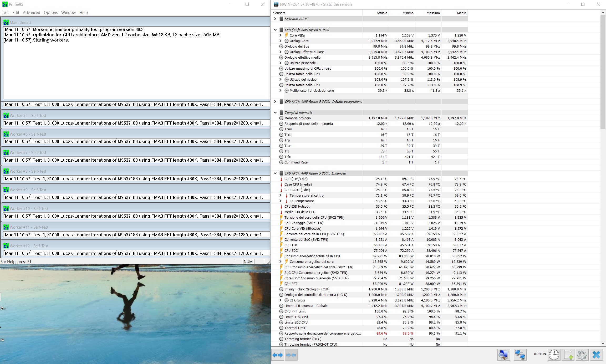The height and width of the screenshot is (364, 606).
Task: Click the Worker #7 - Self-Test title bar
Action: [x=136, y=153]
